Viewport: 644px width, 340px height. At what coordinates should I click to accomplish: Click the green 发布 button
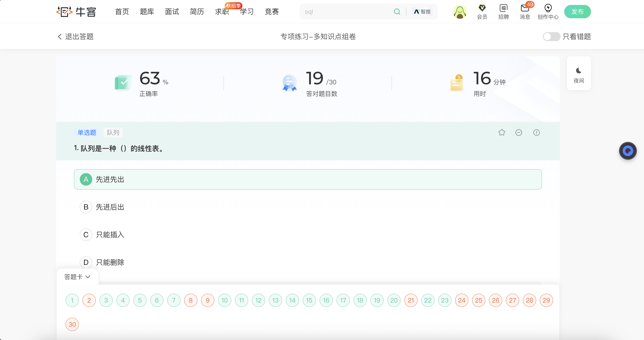tap(577, 12)
